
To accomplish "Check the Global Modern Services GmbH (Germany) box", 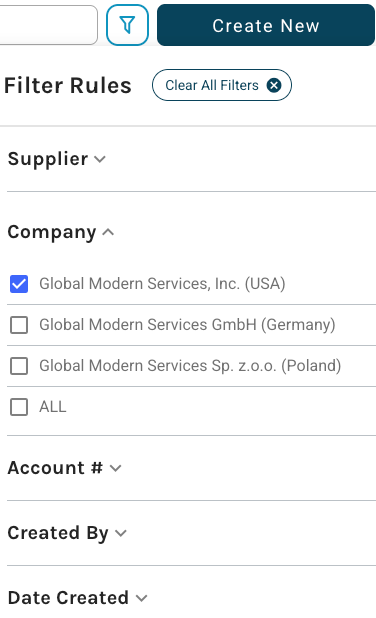I will point(19,325).
